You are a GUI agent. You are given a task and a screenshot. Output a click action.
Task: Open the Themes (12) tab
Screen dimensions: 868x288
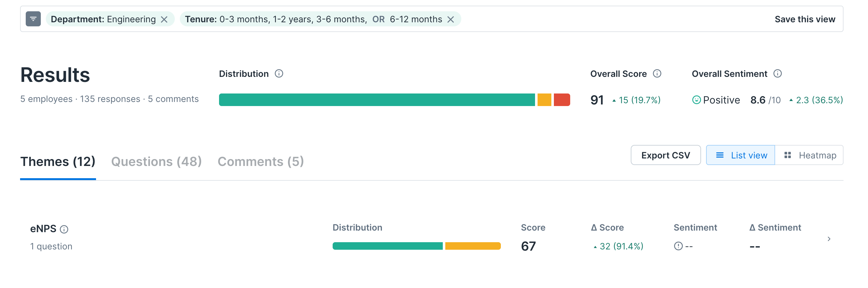[58, 162]
